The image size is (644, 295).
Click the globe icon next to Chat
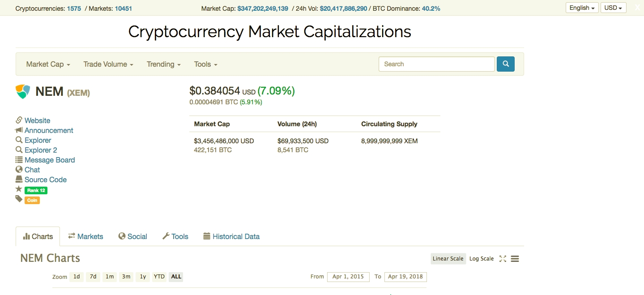[x=19, y=169]
